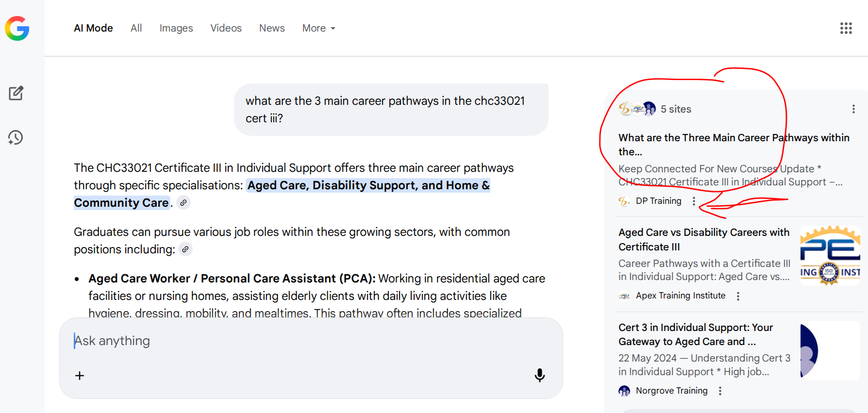
Task: Click the 5 sites label
Action: point(676,109)
